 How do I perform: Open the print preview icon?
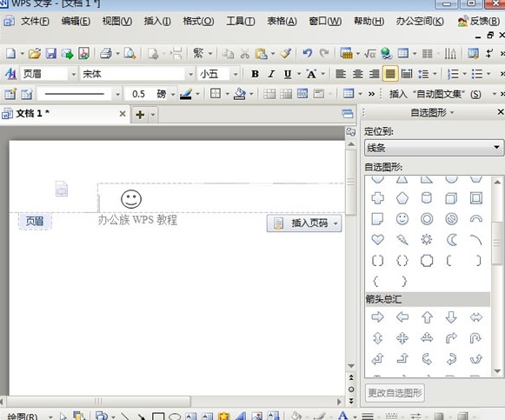(x=130, y=53)
